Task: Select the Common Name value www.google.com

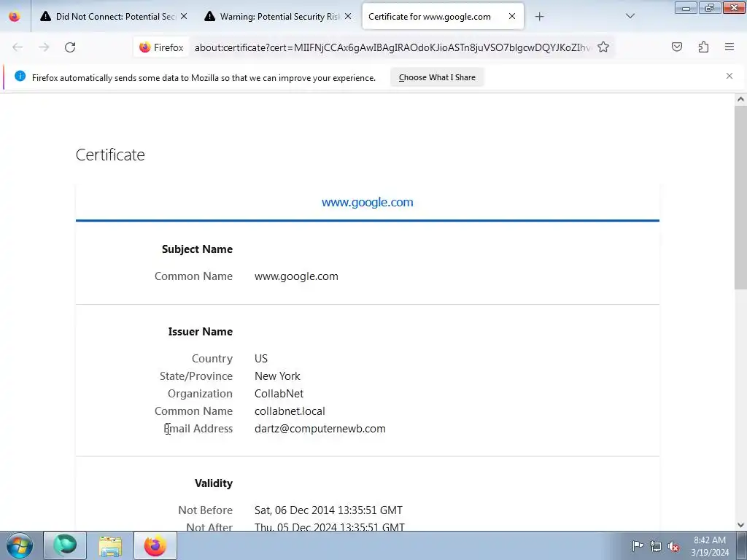Action: [296, 276]
